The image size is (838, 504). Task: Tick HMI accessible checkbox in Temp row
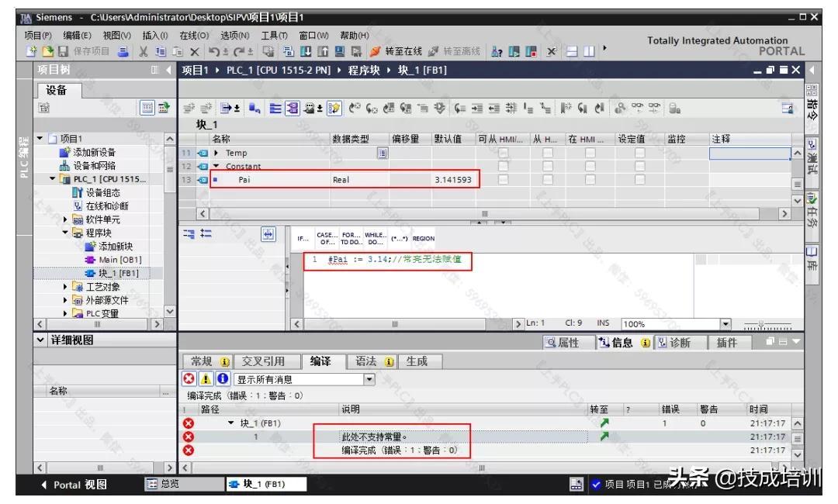503,153
